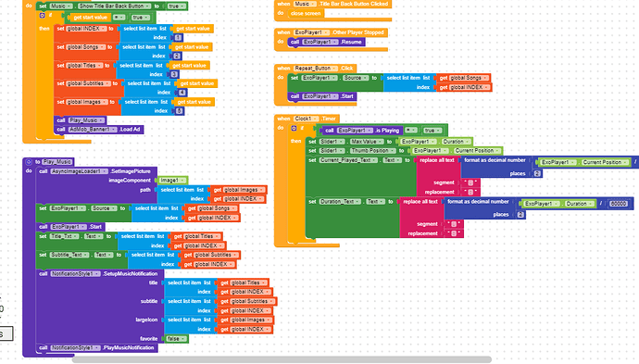Open the Repeat_Button dropdown in Click event

point(316,69)
